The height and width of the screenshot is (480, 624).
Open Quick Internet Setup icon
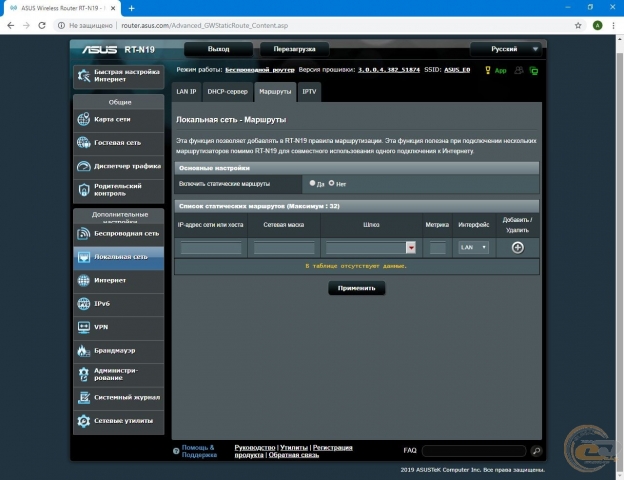pos(84,76)
